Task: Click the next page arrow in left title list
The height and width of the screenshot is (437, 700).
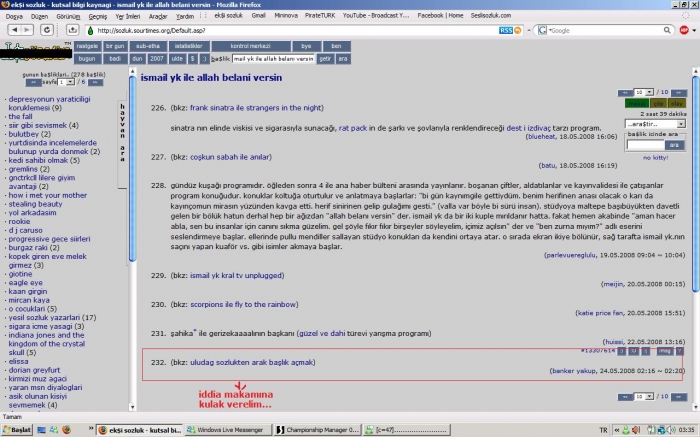Action: click(x=96, y=83)
